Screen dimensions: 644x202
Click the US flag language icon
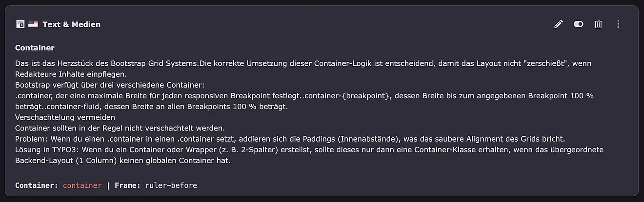(33, 24)
